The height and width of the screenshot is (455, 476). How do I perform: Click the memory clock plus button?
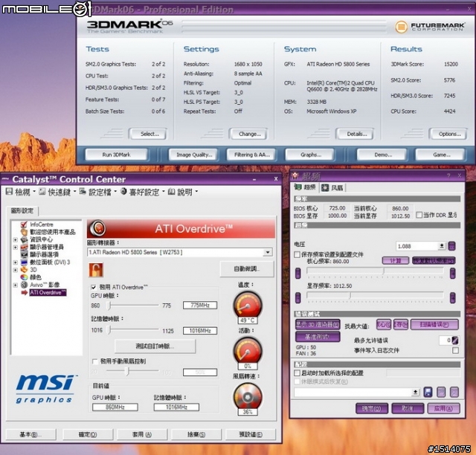[x=453, y=297]
